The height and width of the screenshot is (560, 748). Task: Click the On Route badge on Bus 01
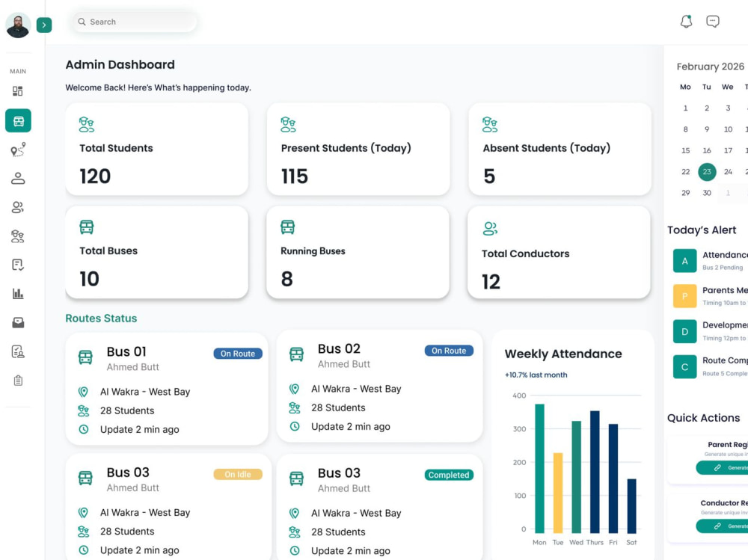(x=238, y=354)
